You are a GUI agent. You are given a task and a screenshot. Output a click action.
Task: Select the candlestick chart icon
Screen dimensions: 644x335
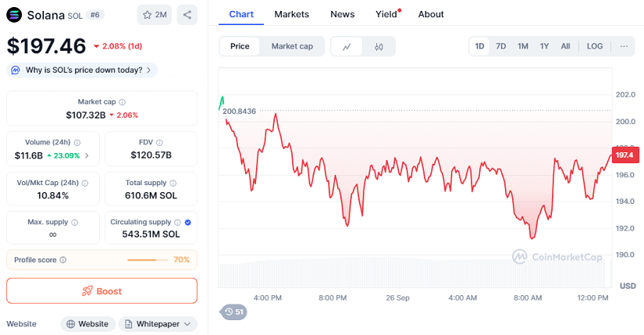coord(379,46)
